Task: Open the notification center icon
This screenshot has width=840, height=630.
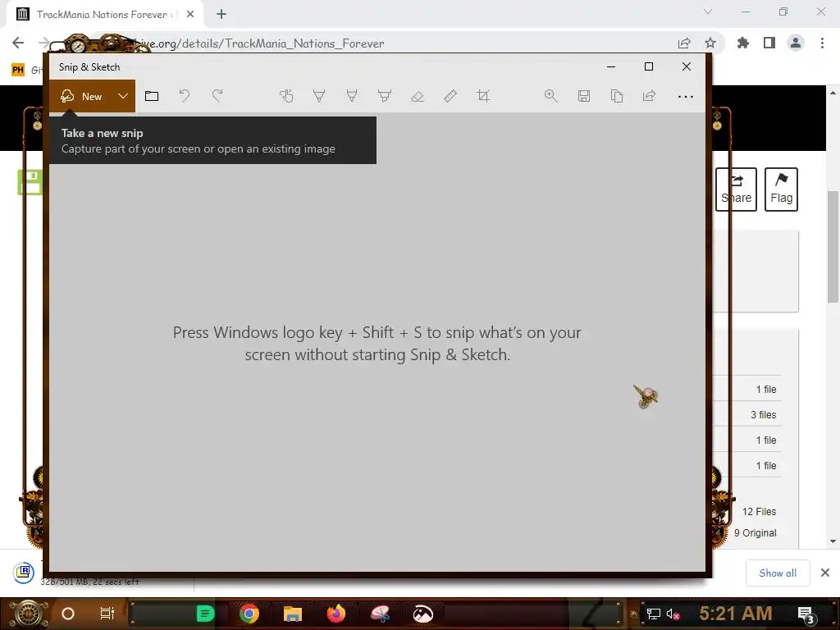Action: coord(806,614)
